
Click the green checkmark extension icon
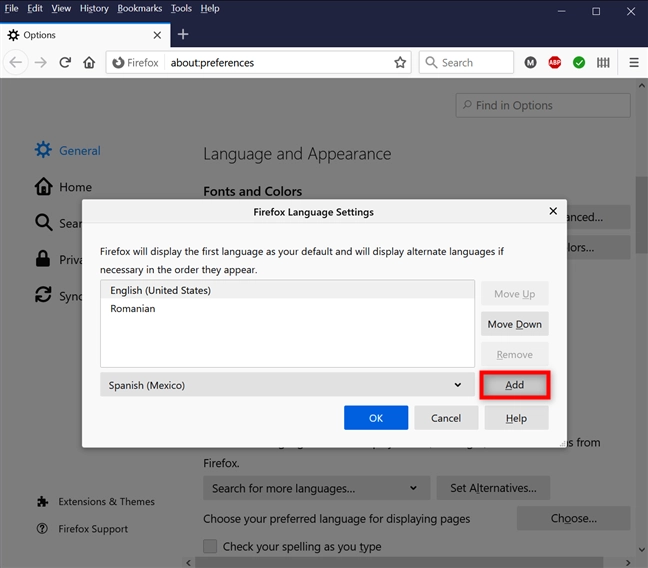pyautogui.click(x=579, y=62)
